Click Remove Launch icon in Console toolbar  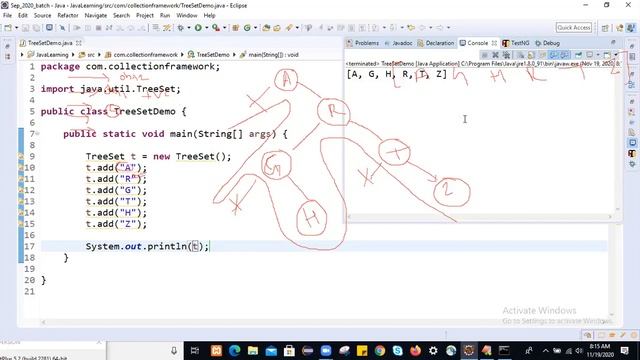(496, 55)
